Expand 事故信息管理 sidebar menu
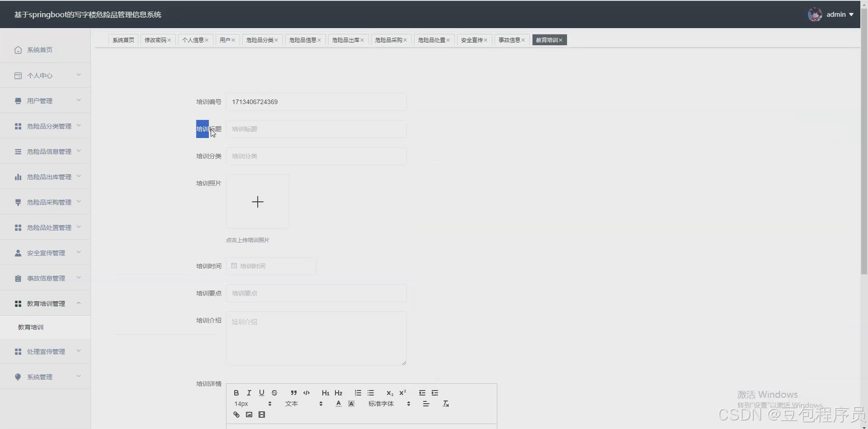Screen dimensions: 868x429 click(45, 278)
